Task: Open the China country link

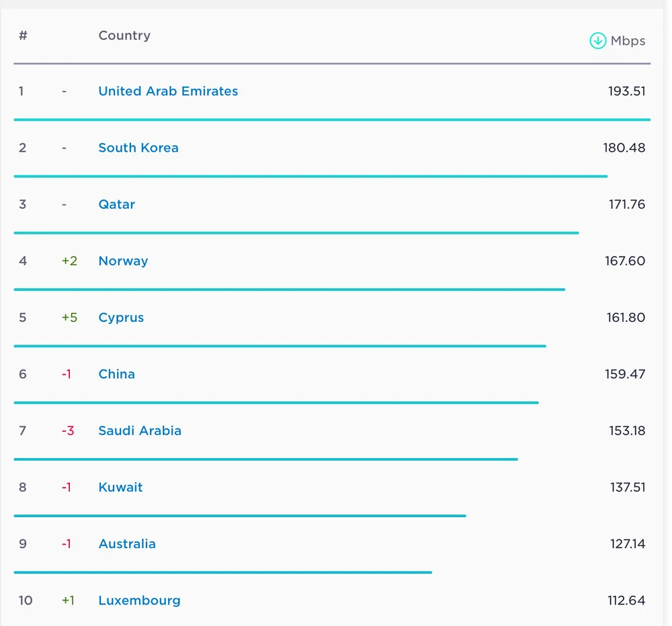Action: tap(116, 374)
